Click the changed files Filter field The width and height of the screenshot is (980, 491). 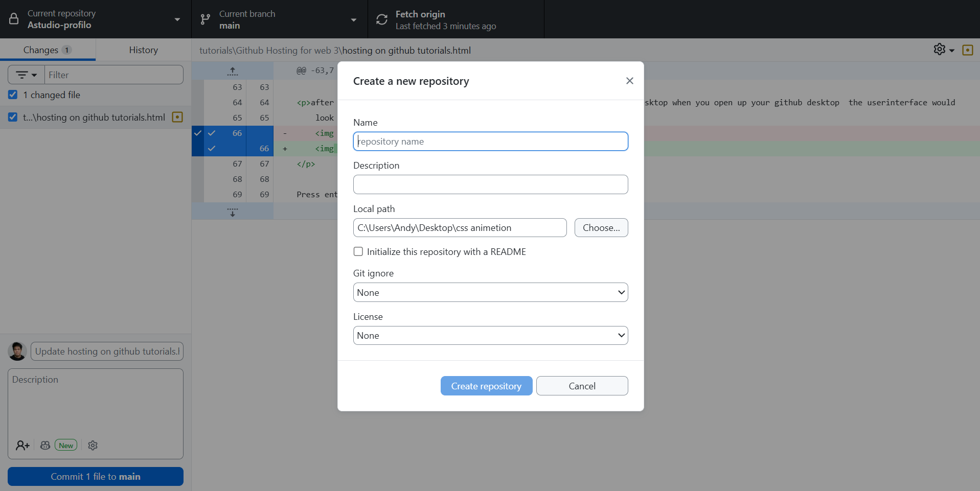[x=113, y=75]
